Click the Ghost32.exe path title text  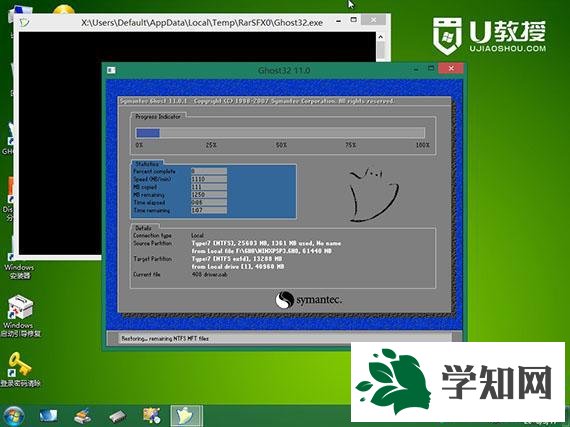(202, 23)
